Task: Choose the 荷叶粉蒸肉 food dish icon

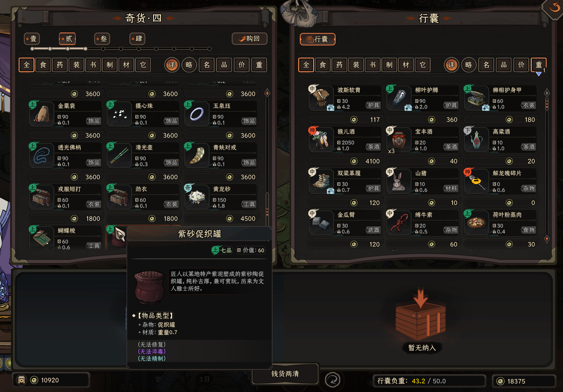Action: pos(476,223)
